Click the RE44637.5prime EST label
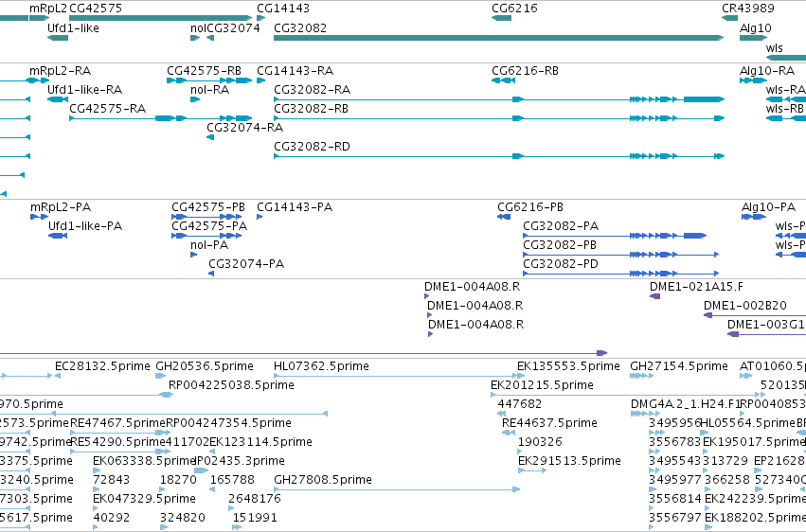This screenshot has width=806, height=532. point(549,423)
